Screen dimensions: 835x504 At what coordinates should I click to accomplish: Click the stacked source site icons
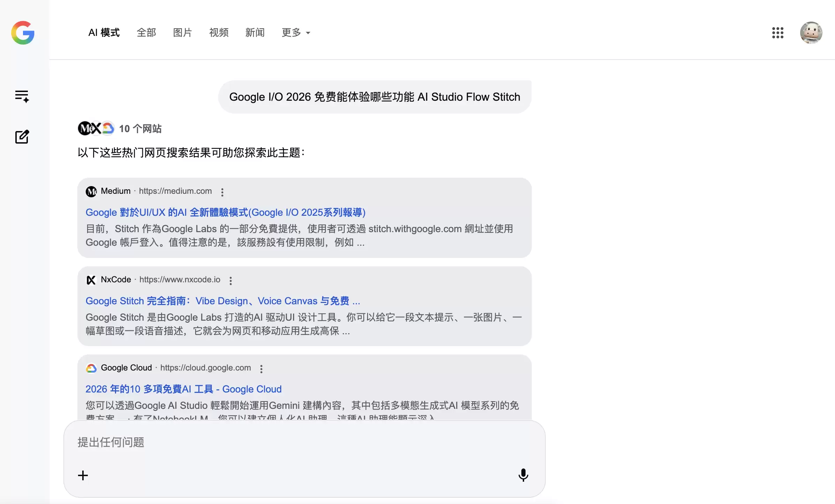(96, 128)
